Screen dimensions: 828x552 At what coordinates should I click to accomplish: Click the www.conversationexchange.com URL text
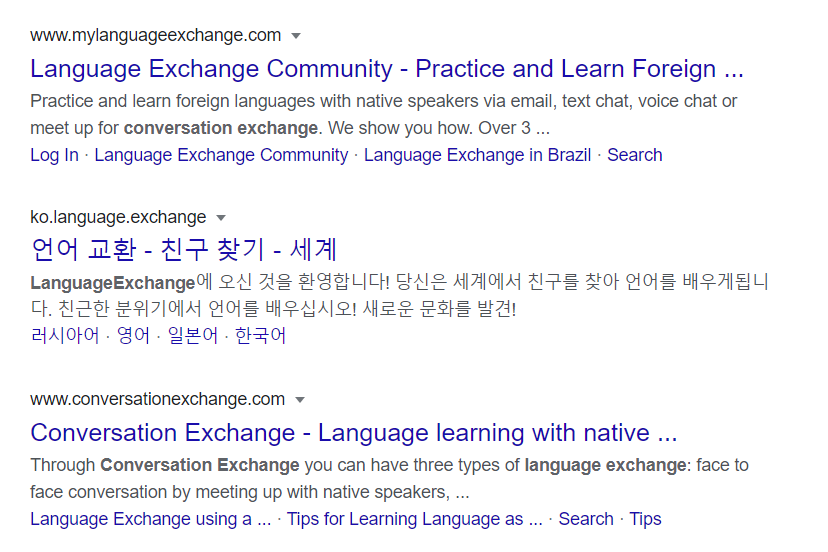coord(157,399)
